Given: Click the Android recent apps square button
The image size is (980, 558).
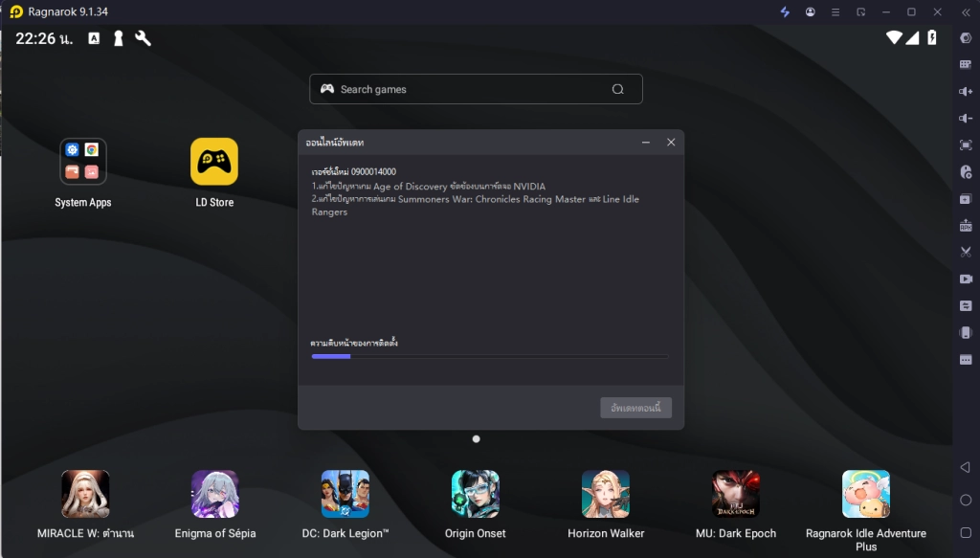Looking at the screenshot, I should (x=966, y=532).
